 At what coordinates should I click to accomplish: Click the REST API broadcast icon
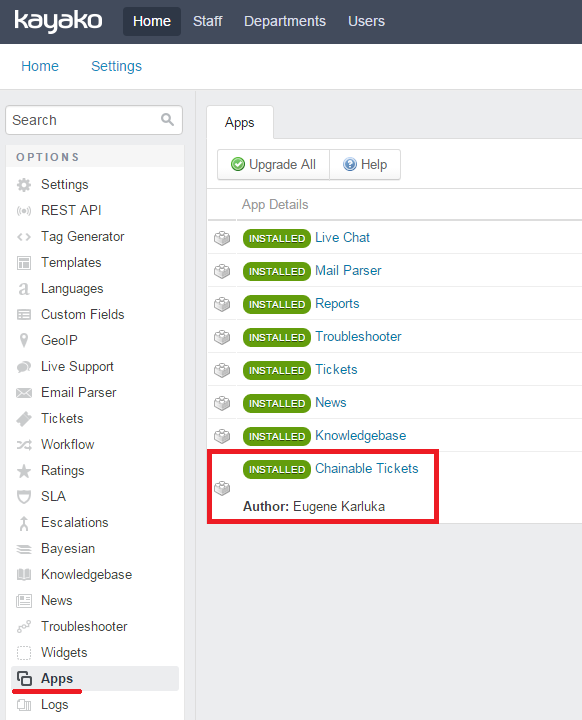(24, 211)
